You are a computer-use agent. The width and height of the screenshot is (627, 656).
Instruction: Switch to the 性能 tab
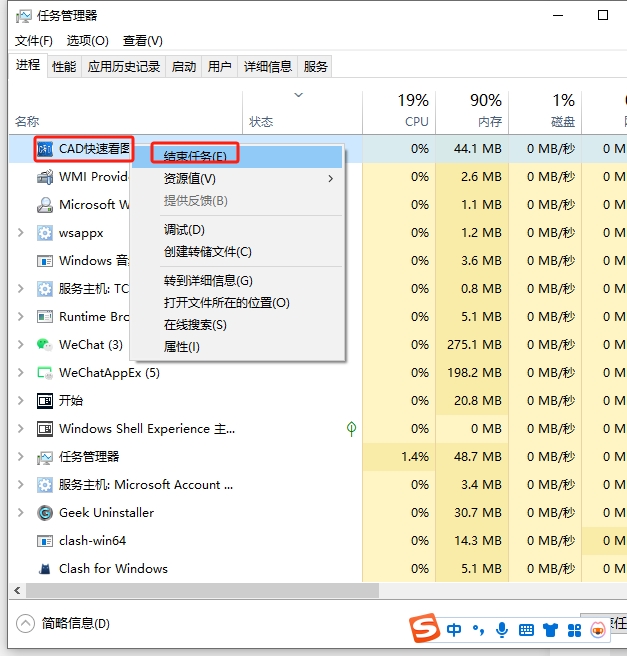[x=64, y=67]
